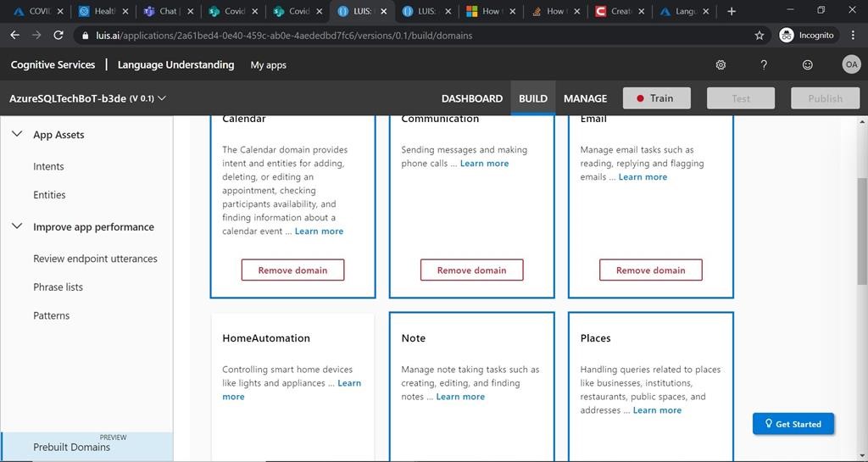The image size is (868, 462).
Task: Click Learn more in Calendar card
Action: [x=319, y=231]
